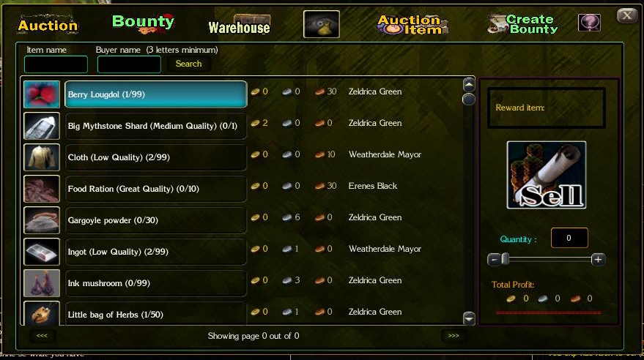Click the Ingot Low Quality icon

[x=42, y=252]
